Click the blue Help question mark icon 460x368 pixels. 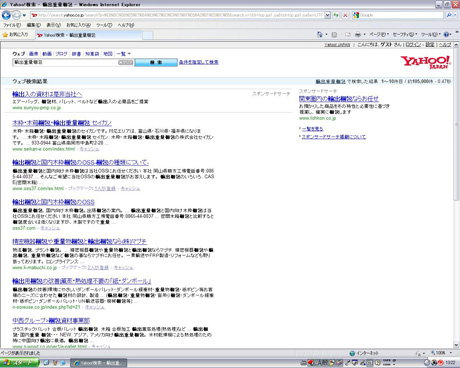(447, 34)
